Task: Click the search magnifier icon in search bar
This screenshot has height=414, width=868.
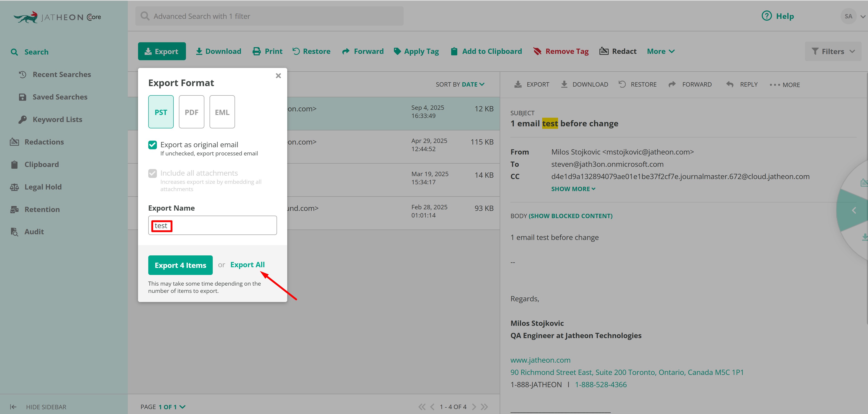Action: (145, 16)
